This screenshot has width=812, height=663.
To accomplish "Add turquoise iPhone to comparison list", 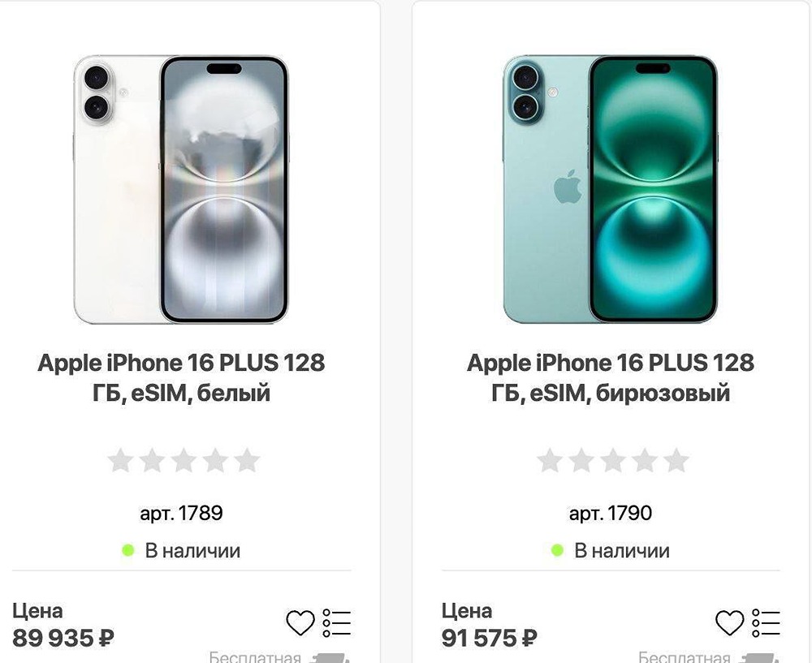I will [766, 622].
